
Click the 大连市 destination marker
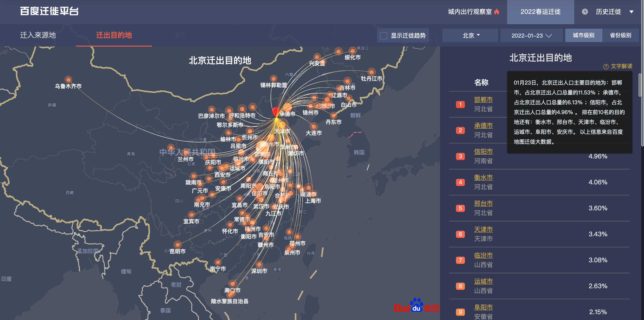pos(314,126)
